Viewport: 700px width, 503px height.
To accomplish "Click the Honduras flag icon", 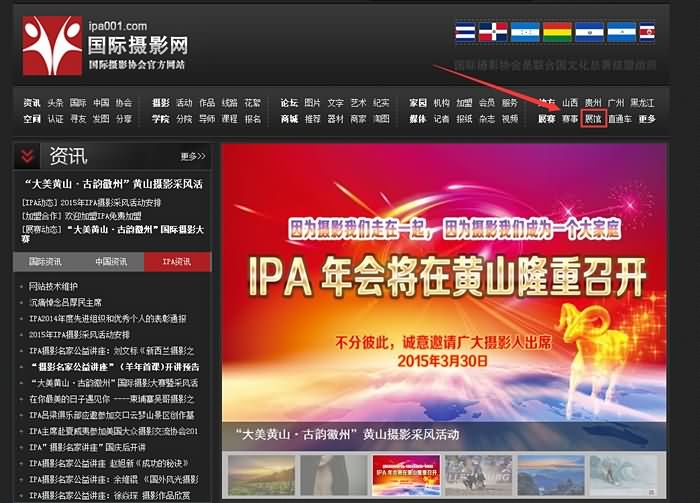I will tap(525, 32).
